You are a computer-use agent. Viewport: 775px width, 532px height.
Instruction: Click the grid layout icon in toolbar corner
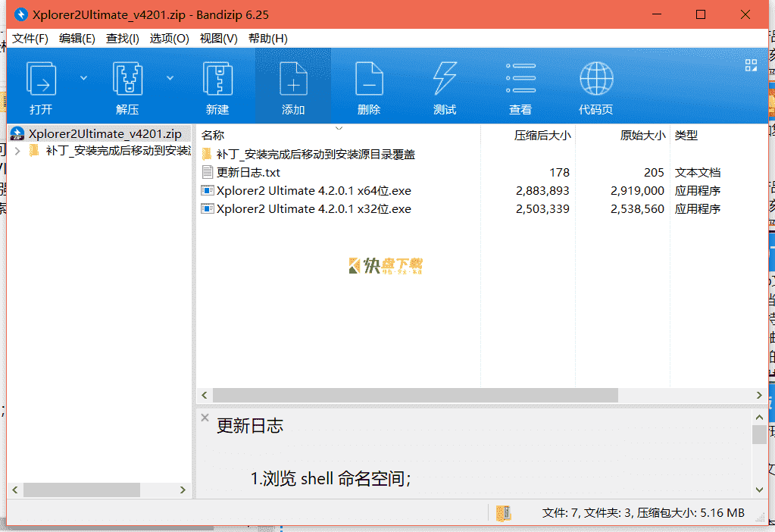point(751,65)
